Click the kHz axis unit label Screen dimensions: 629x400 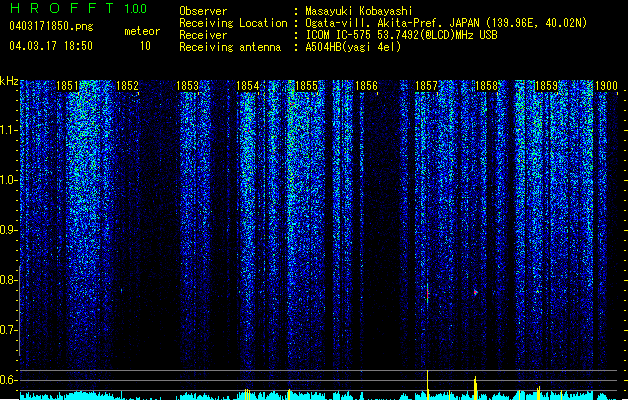point(9,81)
